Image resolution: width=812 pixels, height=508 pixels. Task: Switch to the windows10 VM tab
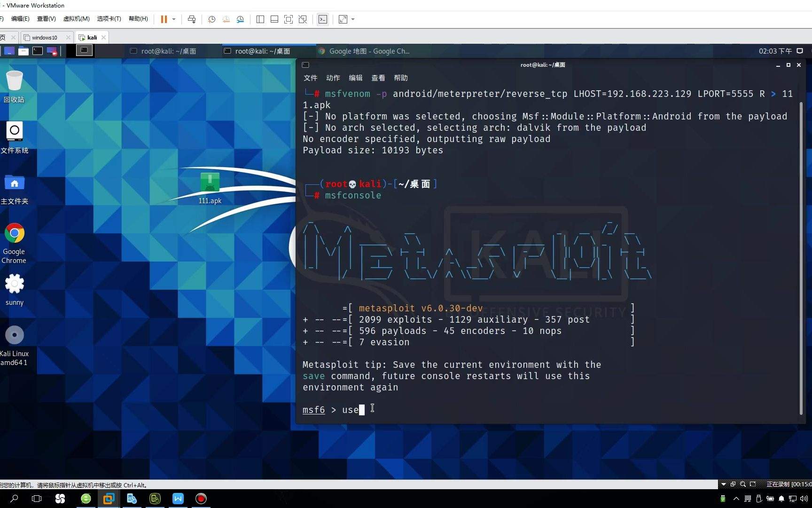[44, 38]
